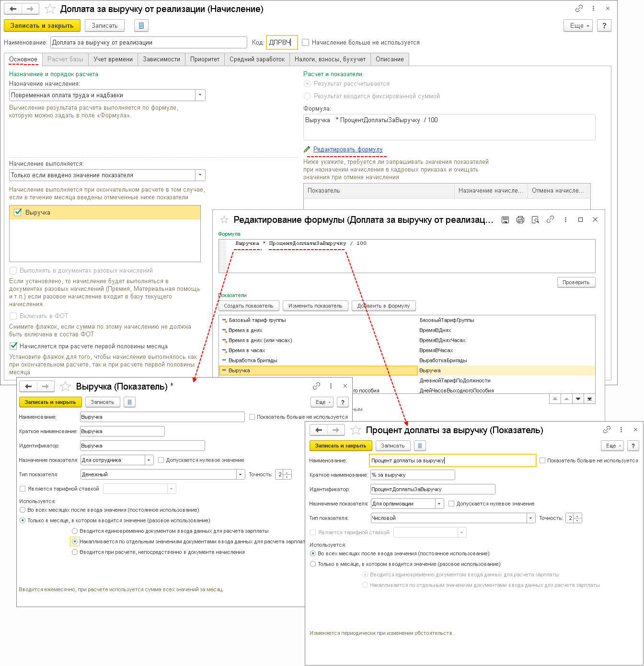Go back arrow in main Начисление window

pos(13,9)
